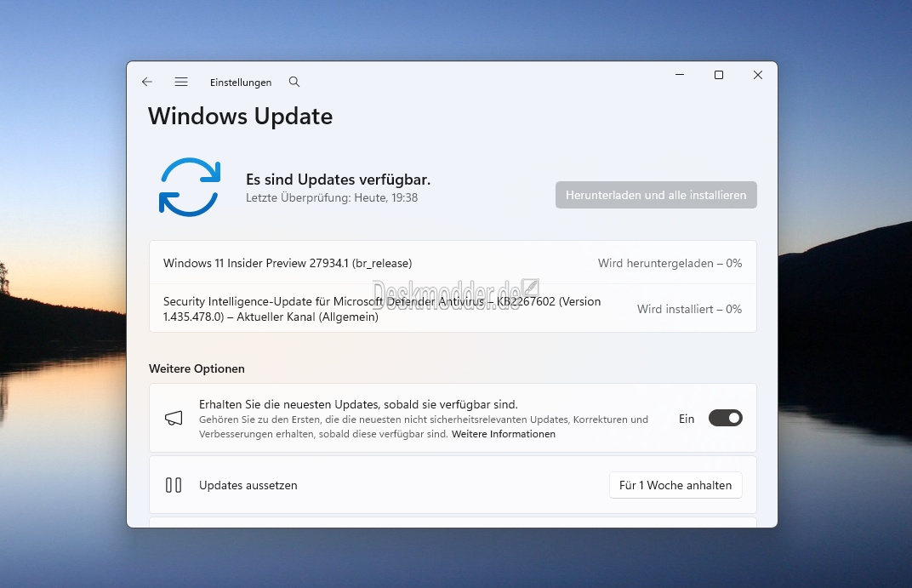Click Es sind Updates verfügbar text

[338, 180]
